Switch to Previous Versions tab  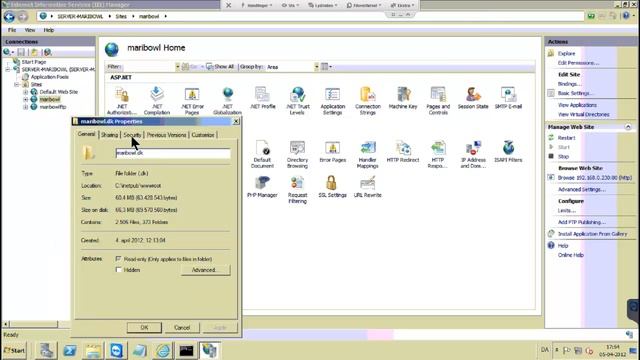tap(166, 135)
